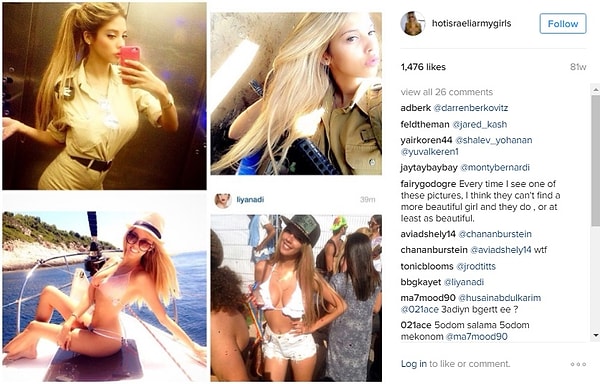Open the @montybernardi mention
This screenshot has height=384, width=600.
(x=495, y=168)
